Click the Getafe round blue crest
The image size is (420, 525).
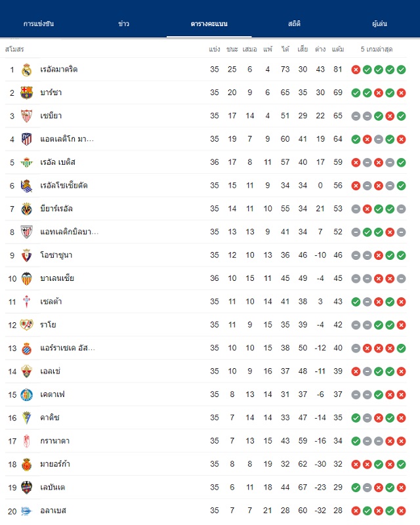point(26,395)
